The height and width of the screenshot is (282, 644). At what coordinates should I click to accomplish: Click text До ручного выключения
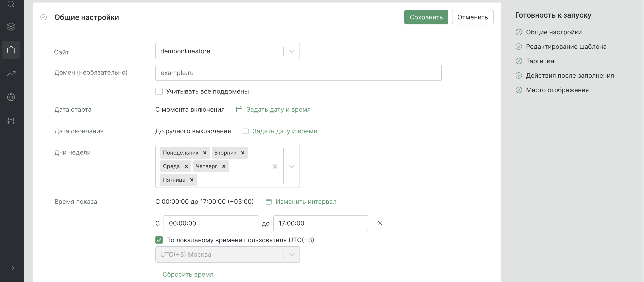tap(193, 131)
